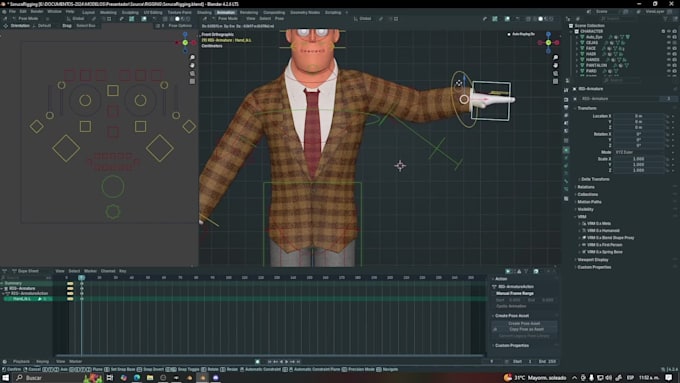Hide the FACE collection with eye icon
The width and height of the screenshot is (680, 383).
pos(669,48)
